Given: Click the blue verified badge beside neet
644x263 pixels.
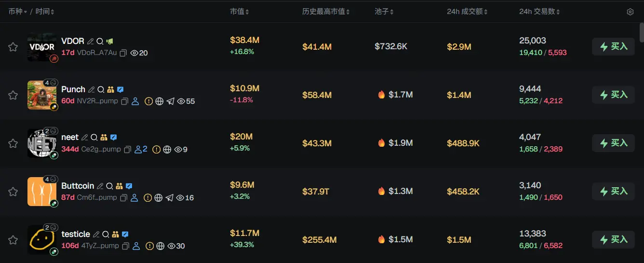Looking at the screenshot, I should point(114,138).
